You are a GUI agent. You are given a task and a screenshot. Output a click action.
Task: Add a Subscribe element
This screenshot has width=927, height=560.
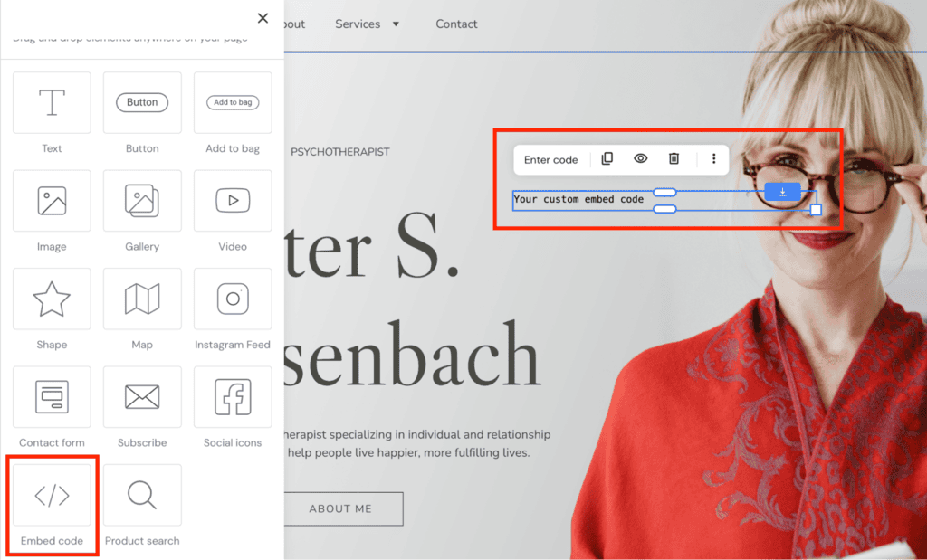pos(142,397)
